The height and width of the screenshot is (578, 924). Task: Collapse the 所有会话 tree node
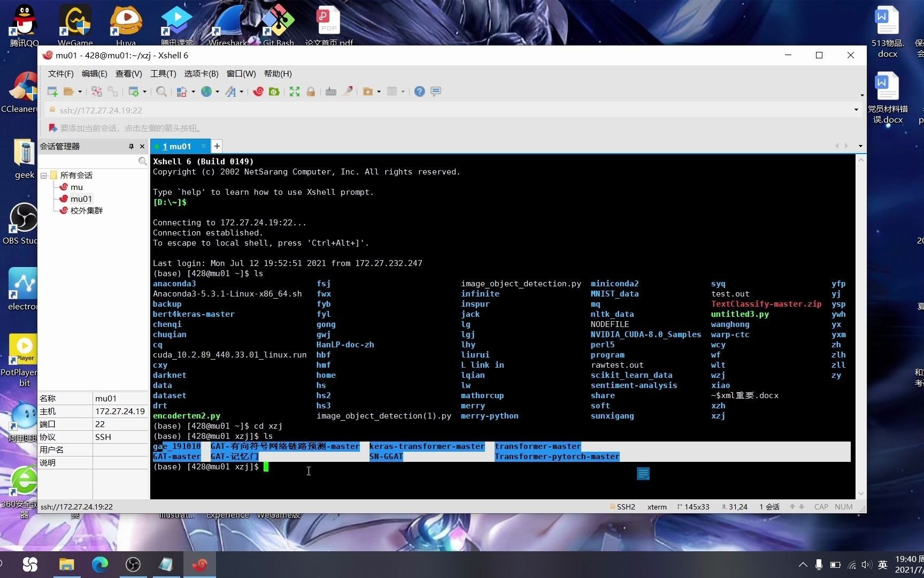43,176
